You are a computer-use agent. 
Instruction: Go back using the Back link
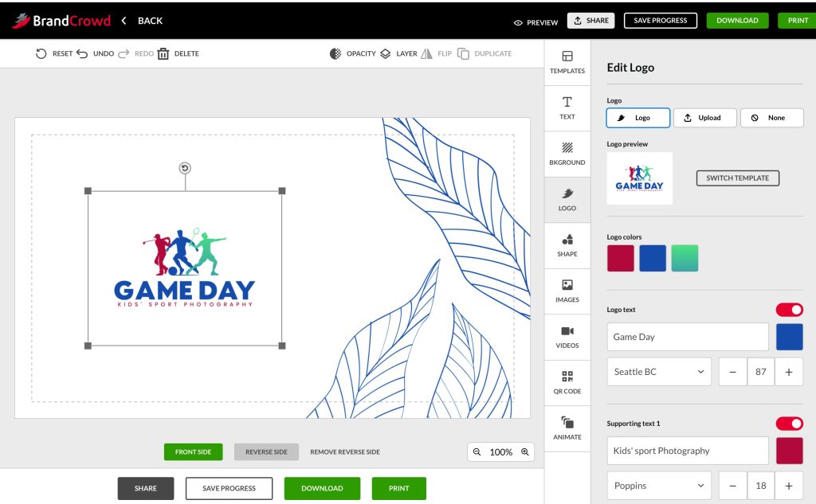tap(142, 21)
